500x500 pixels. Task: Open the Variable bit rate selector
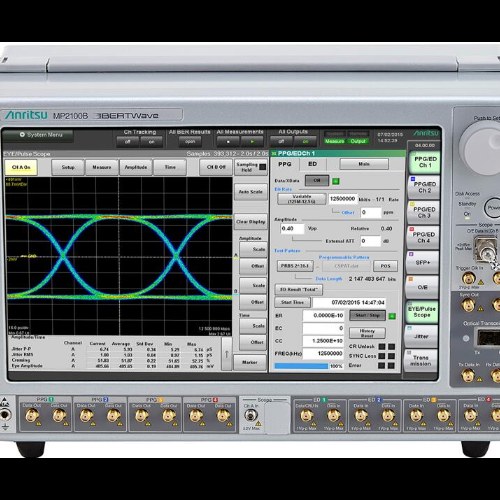point(302,199)
